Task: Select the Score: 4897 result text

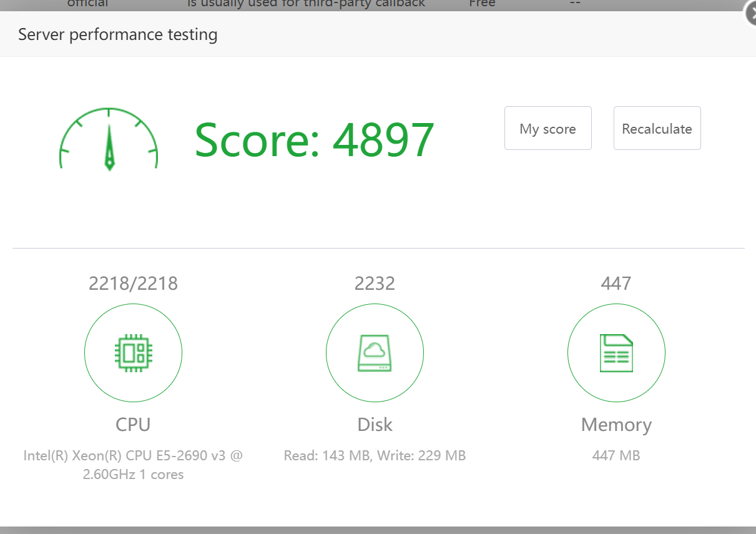Action: [314, 140]
